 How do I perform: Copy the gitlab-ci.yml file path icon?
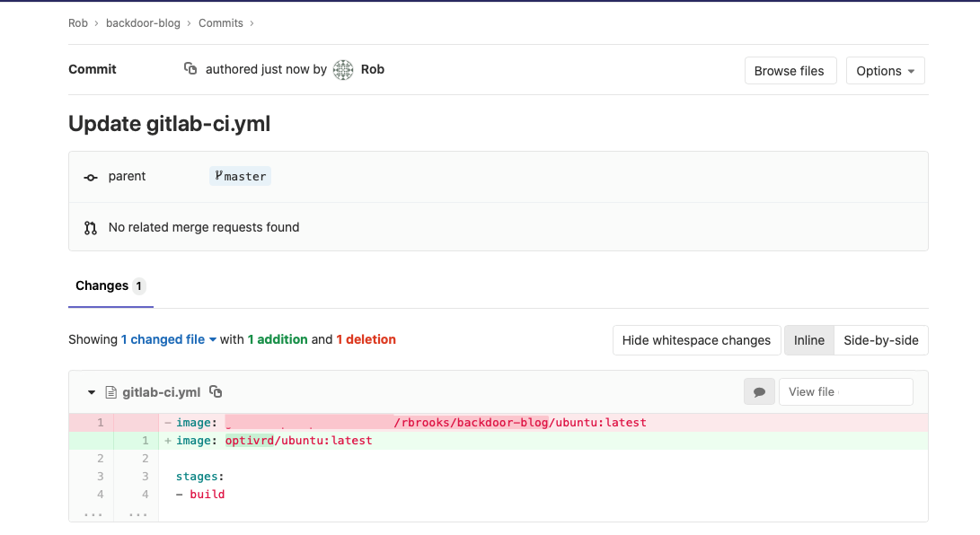pos(216,392)
